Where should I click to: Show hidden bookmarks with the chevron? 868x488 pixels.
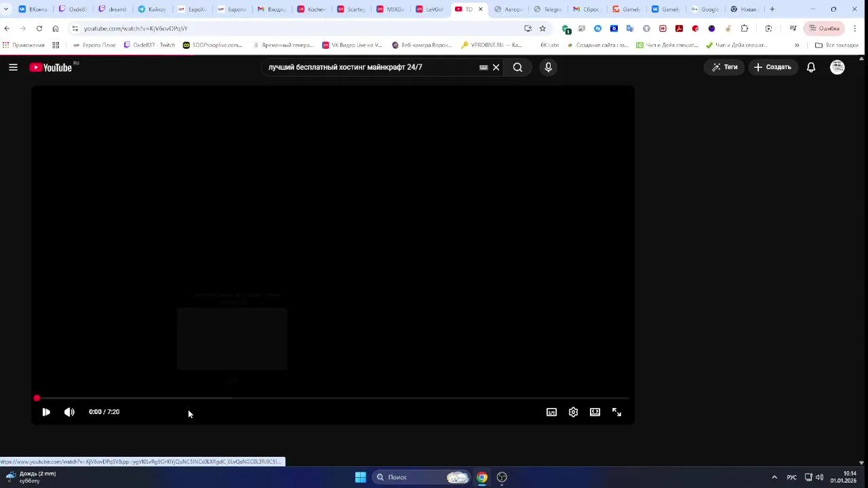pos(797,45)
